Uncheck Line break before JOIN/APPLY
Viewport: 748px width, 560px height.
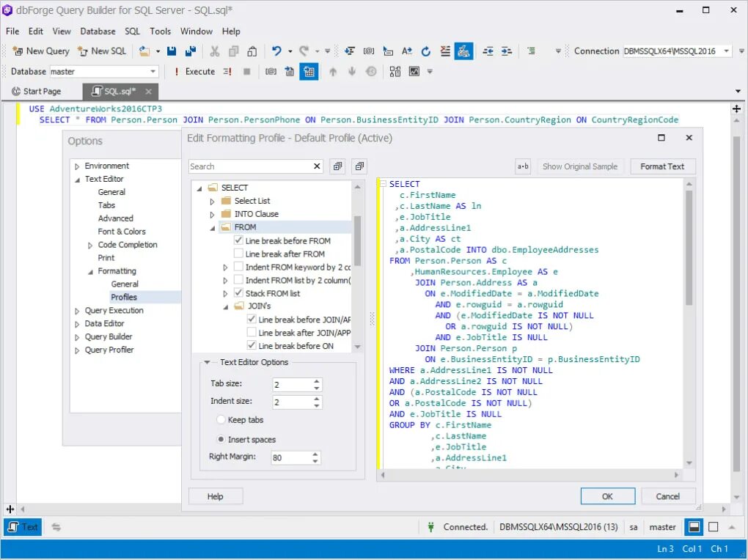(x=252, y=319)
